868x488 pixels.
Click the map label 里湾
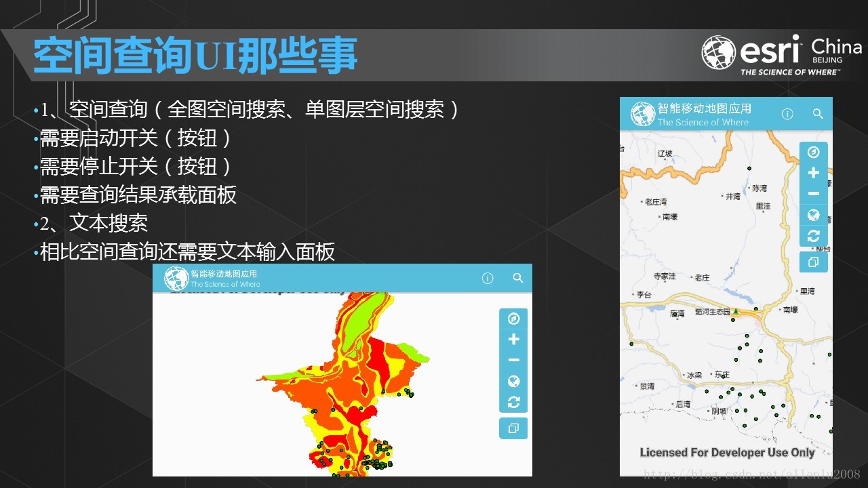tap(807, 291)
